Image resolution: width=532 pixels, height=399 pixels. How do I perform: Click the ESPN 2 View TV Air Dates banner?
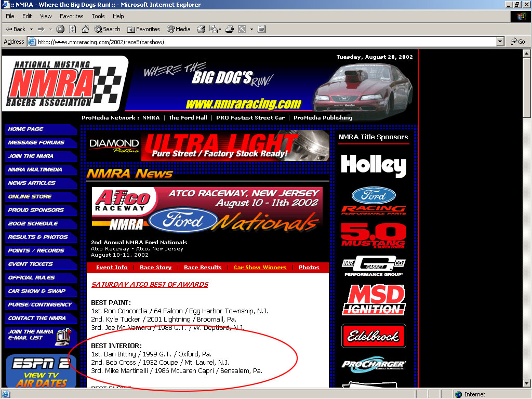pos(41,371)
